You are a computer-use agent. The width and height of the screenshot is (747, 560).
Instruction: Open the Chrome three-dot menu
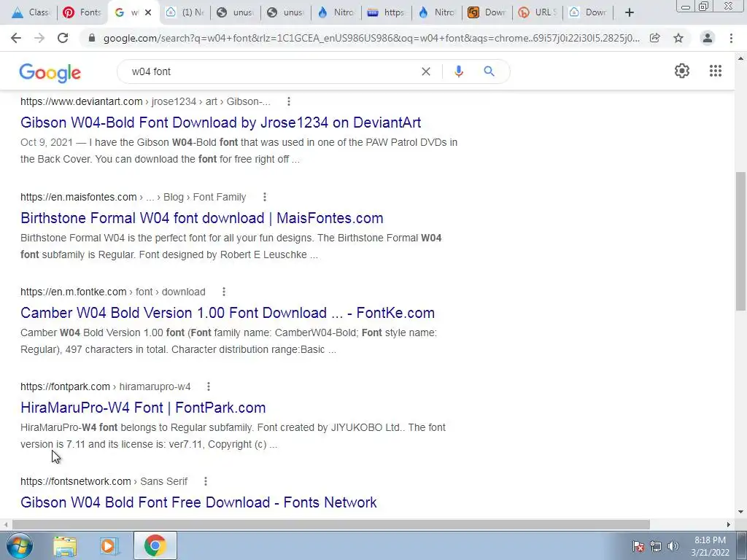(x=731, y=38)
